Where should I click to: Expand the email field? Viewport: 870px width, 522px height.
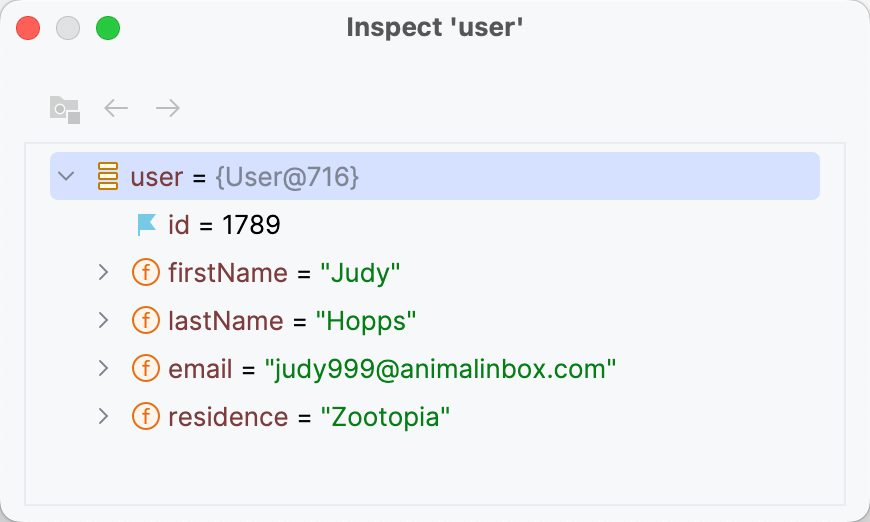click(x=102, y=369)
